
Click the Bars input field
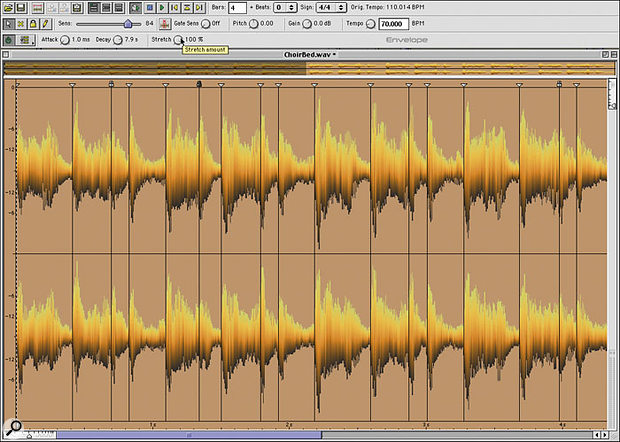click(237, 8)
